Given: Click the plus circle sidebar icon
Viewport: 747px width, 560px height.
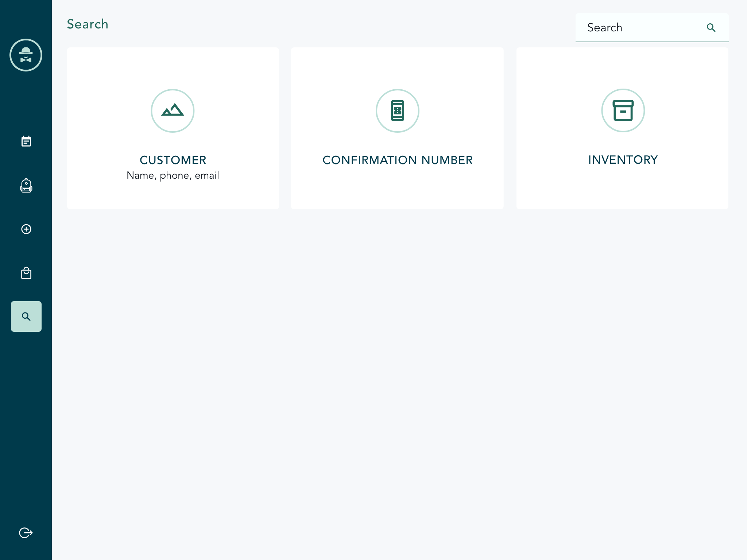Looking at the screenshot, I should click(26, 229).
